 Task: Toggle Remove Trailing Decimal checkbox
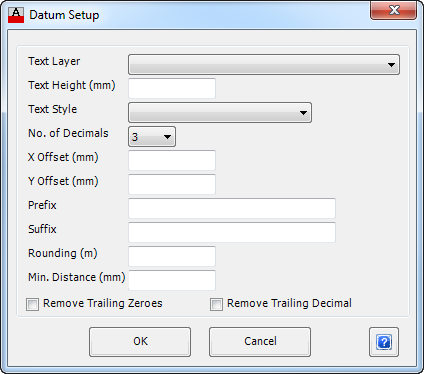[216, 304]
